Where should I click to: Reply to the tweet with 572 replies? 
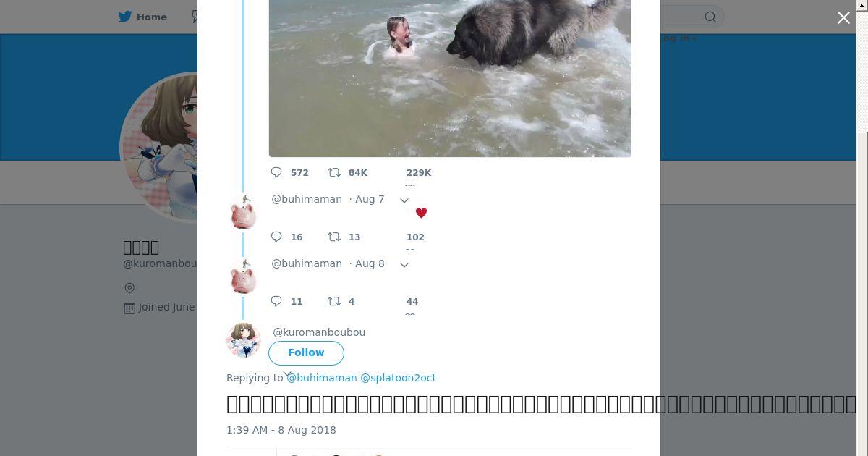[x=276, y=172]
